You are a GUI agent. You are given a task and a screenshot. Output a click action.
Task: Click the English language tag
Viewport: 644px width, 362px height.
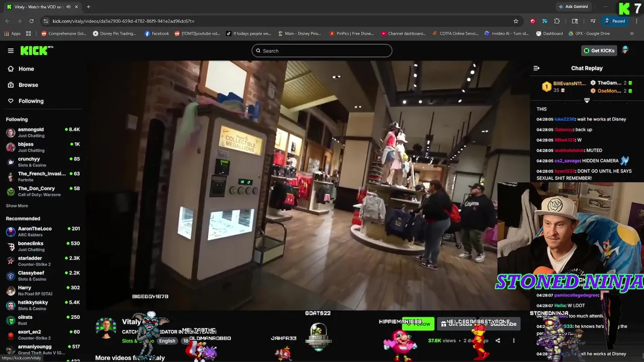coord(167,341)
